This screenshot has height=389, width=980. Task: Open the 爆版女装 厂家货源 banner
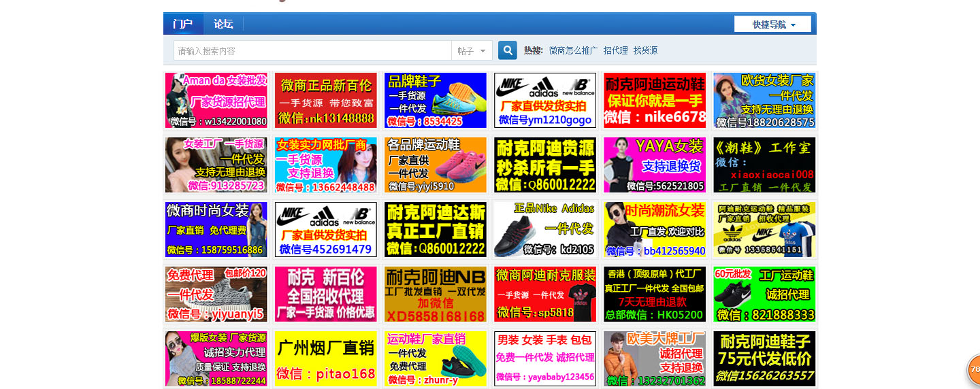[x=216, y=359]
